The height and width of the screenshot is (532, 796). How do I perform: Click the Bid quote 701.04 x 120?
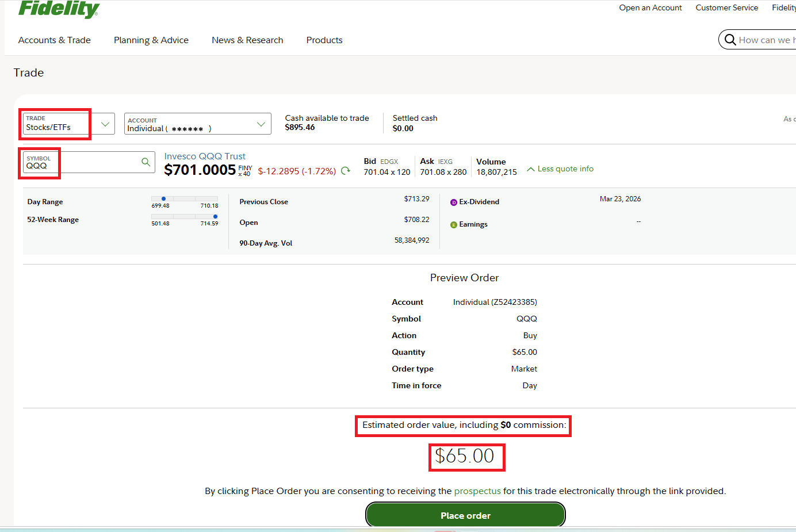point(387,172)
